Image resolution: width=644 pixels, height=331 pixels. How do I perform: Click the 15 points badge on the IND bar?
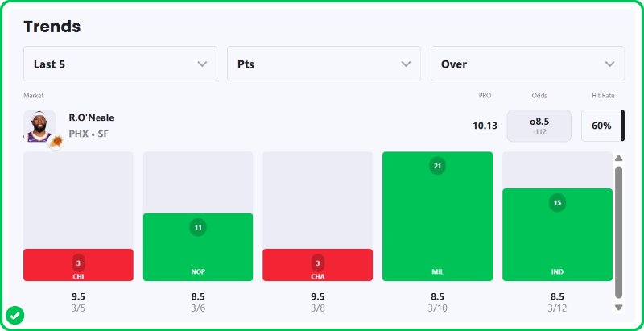tap(557, 203)
